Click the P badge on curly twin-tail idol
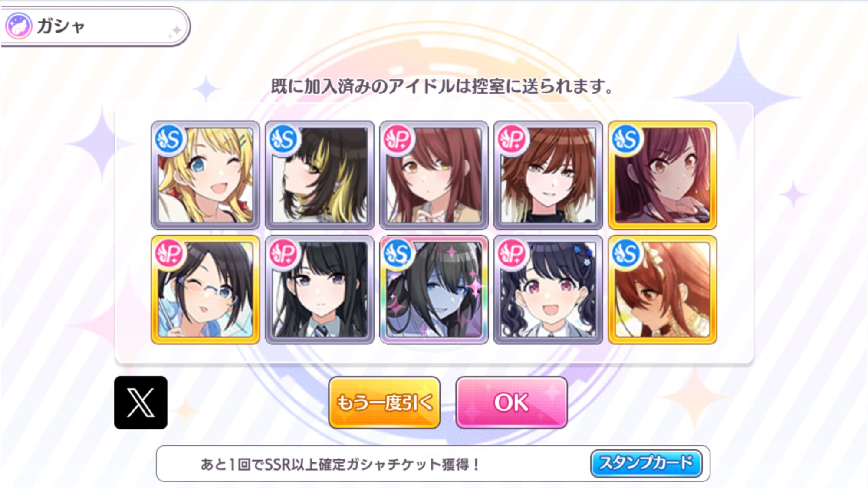 pyautogui.click(x=512, y=254)
